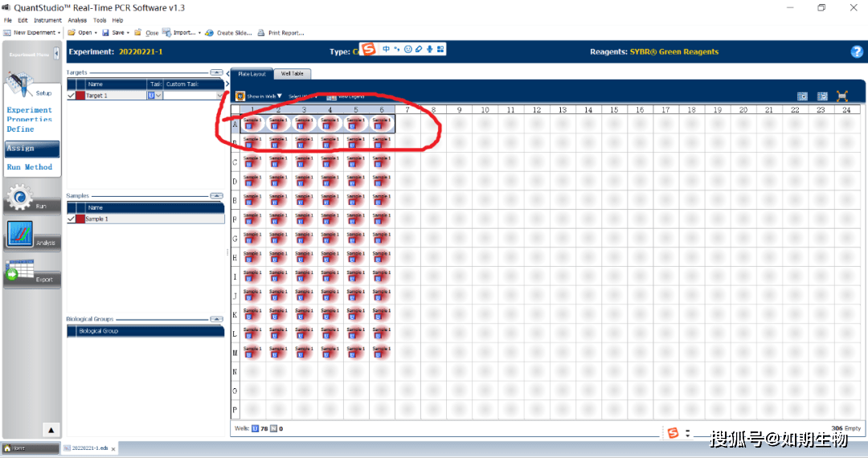Image resolution: width=868 pixels, height=458 pixels.
Task: Click the unknown wells U count icon
Action: click(x=256, y=429)
